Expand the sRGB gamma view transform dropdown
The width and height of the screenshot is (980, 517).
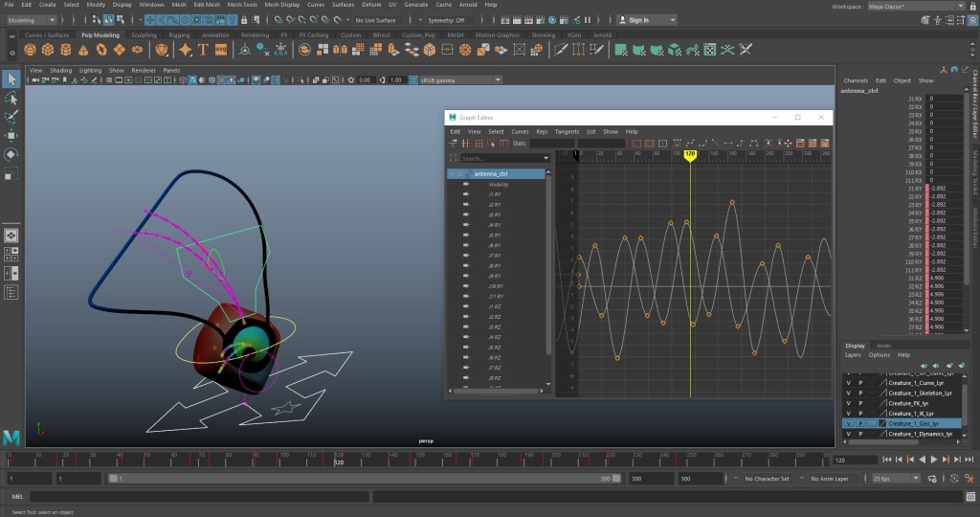497,80
